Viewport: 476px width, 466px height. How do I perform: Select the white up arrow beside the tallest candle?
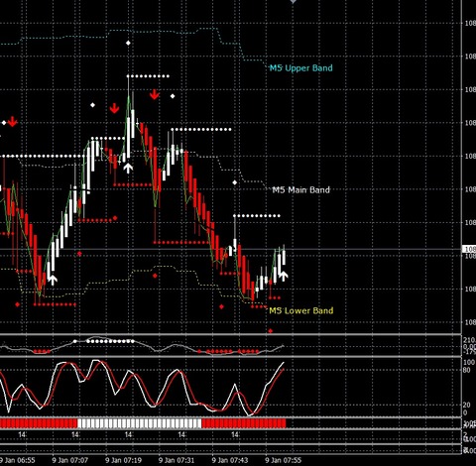click(x=128, y=168)
